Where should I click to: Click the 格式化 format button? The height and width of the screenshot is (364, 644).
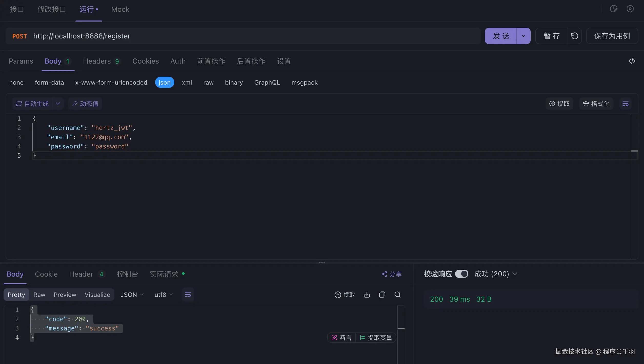point(596,104)
